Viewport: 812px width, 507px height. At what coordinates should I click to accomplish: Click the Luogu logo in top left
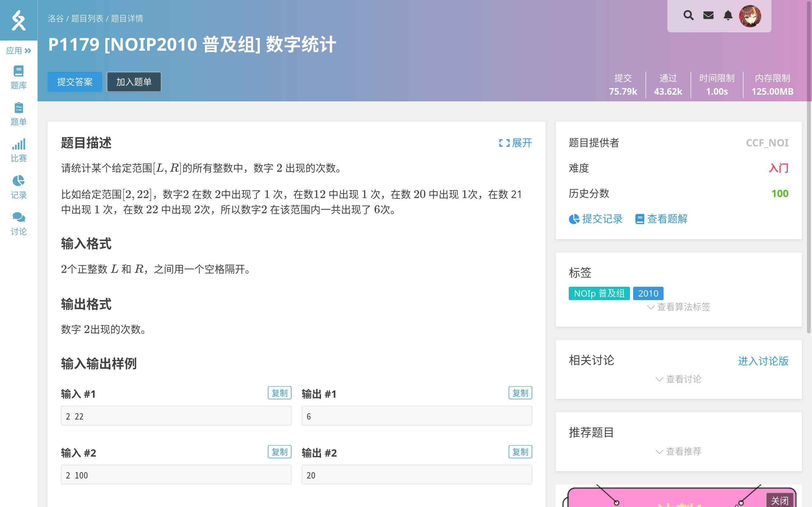[x=18, y=20]
